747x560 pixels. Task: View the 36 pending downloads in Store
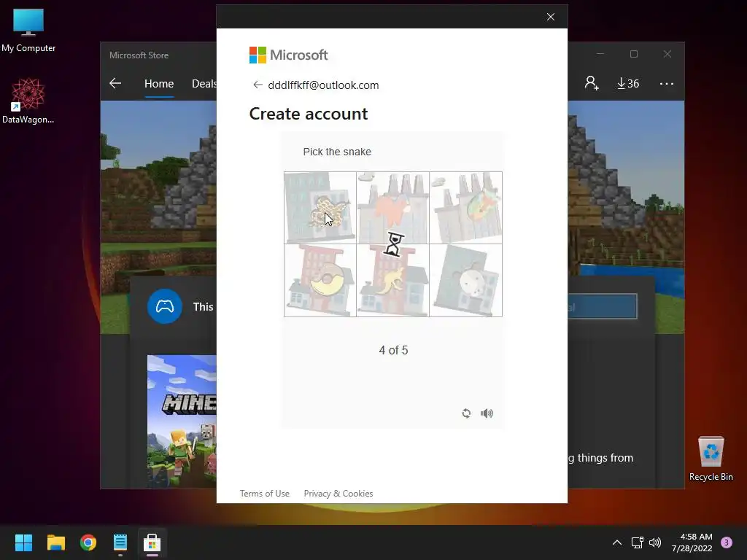[x=628, y=84]
